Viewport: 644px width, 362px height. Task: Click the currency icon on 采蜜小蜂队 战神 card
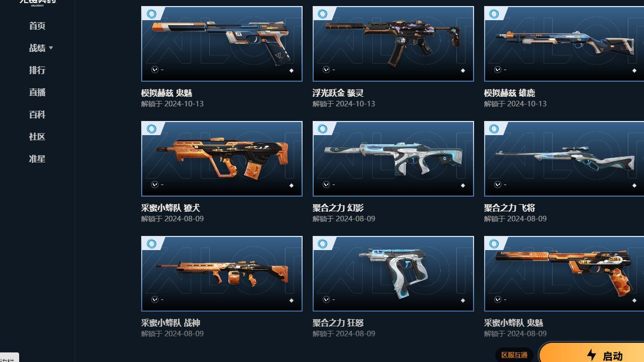point(155,299)
